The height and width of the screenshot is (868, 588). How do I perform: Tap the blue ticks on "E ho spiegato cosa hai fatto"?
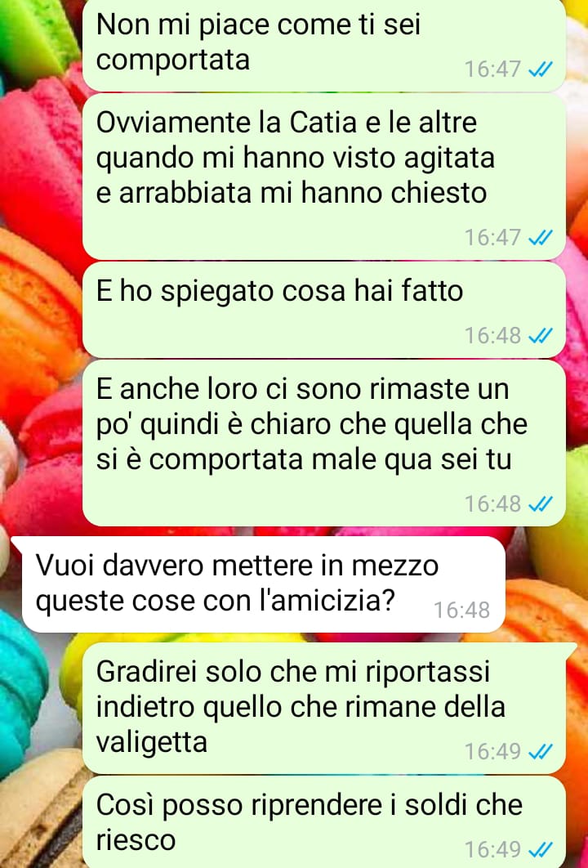click(540, 336)
